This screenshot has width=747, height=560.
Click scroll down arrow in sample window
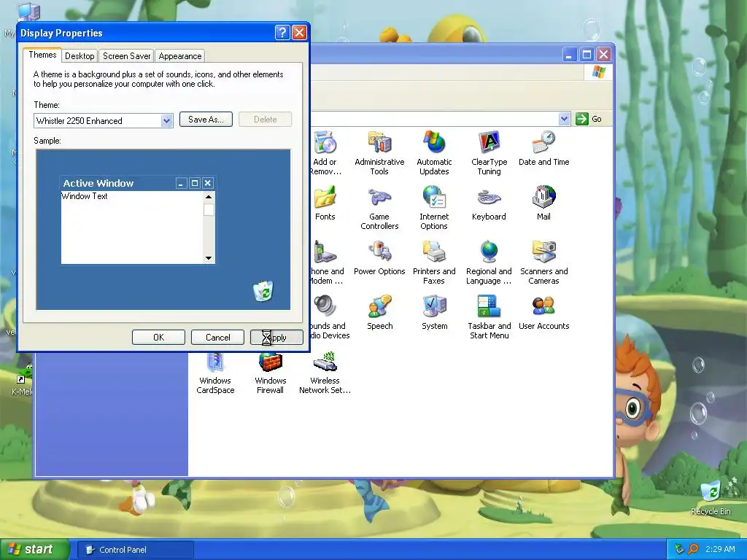point(209,258)
